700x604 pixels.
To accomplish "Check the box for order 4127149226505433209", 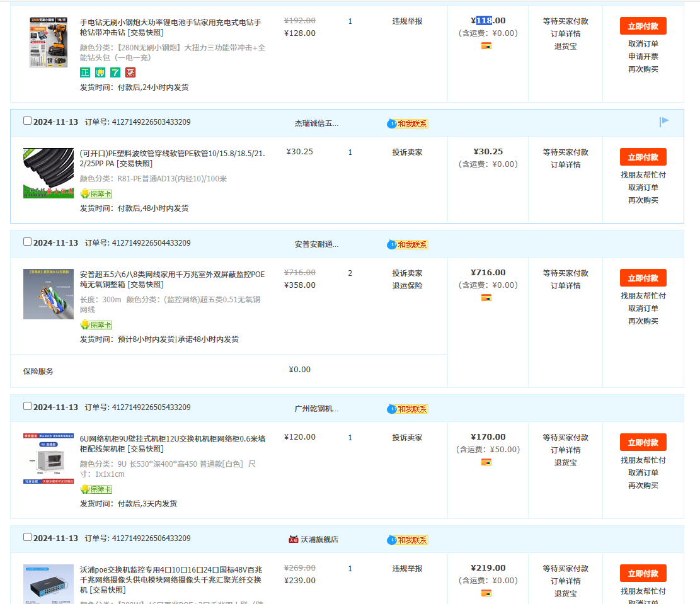I will click(x=27, y=406).
